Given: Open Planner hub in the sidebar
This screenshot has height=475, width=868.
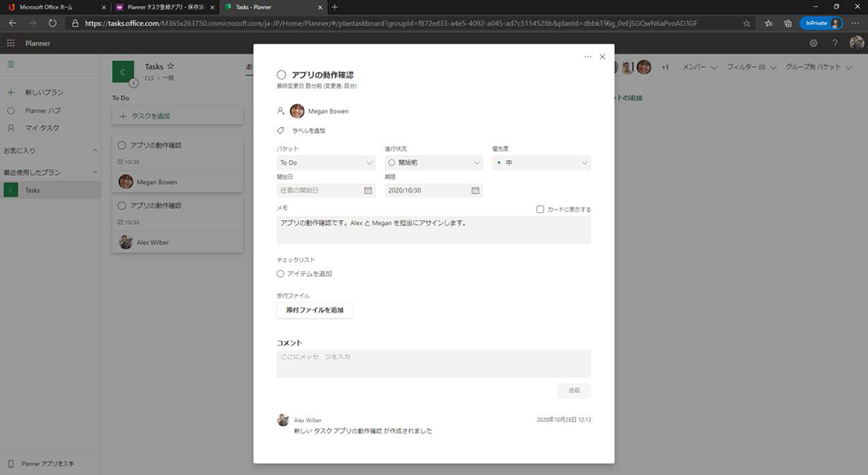Looking at the screenshot, I should (x=42, y=110).
